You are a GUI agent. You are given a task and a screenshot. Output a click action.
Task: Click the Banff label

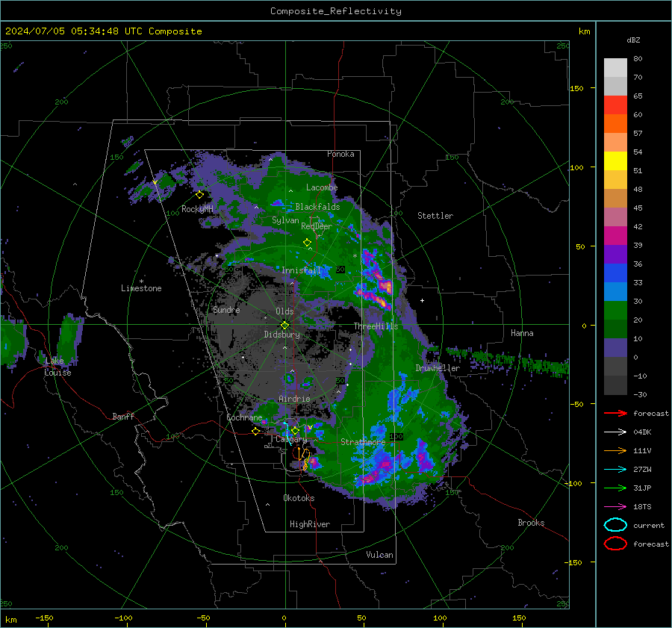pyautogui.click(x=123, y=416)
